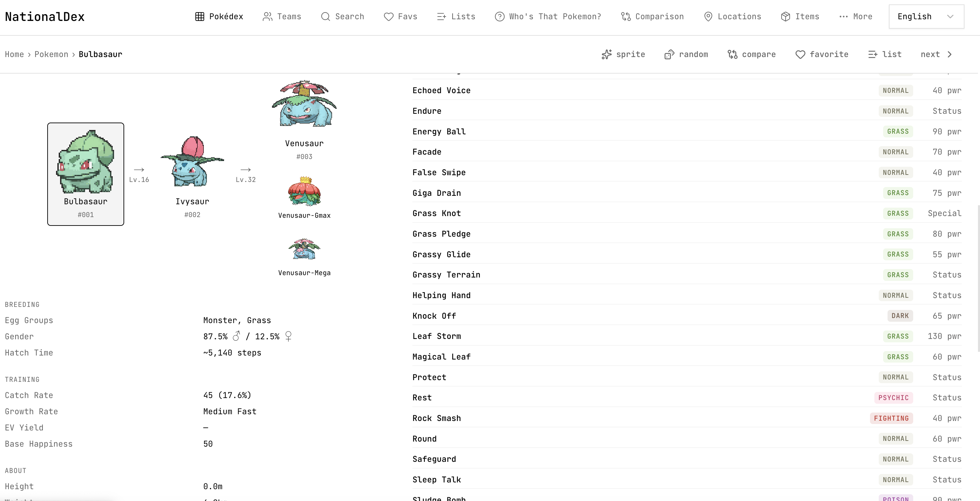Image resolution: width=980 pixels, height=501 pixels.
Task: Click the add-to-list icon
Action: pos(873,54)
